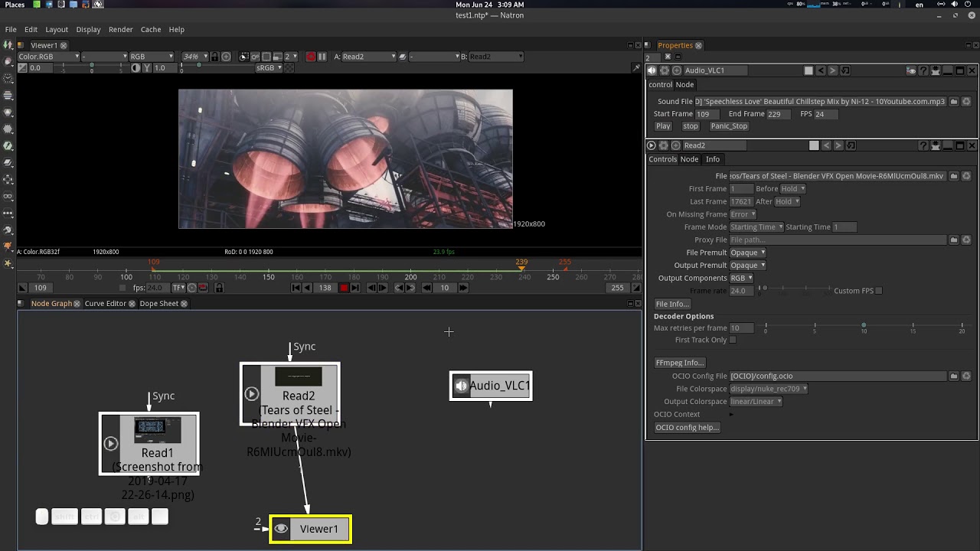Open Sound File browse folder icon

pyautogui.click(x=954, y=101)
